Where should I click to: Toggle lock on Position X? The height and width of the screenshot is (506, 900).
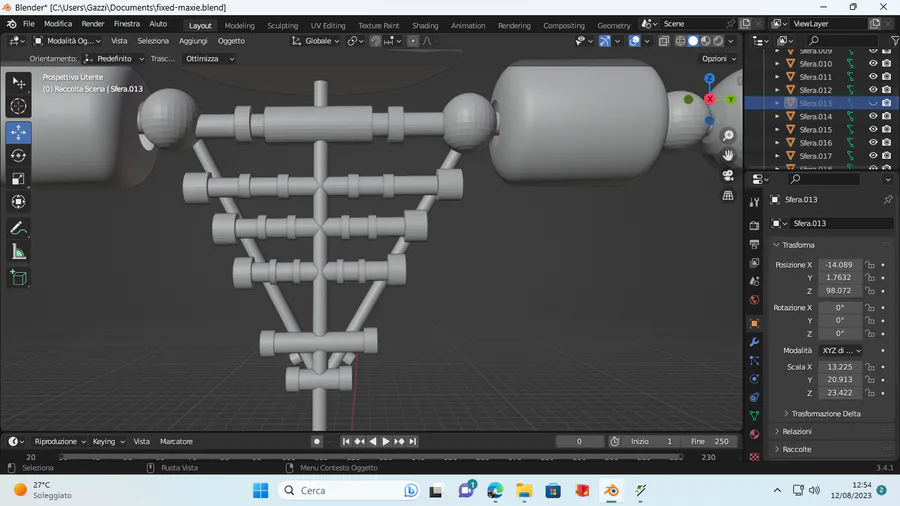coord(870,265)
